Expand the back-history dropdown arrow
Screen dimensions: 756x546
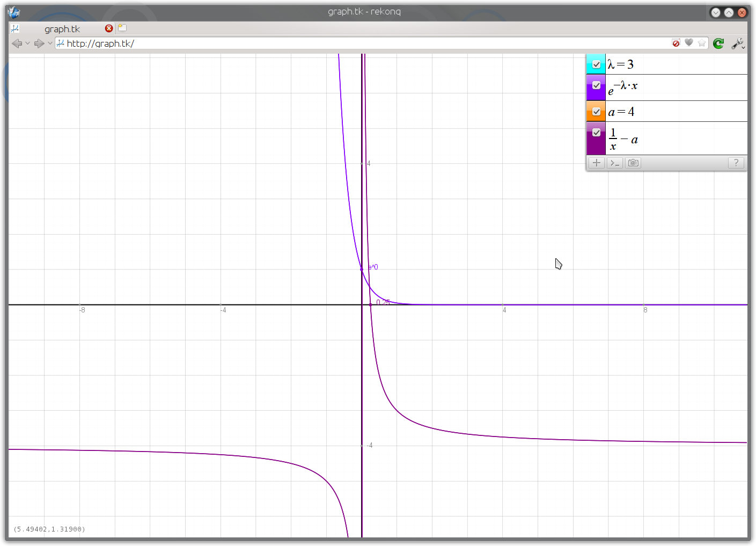[x=27, y=43]
